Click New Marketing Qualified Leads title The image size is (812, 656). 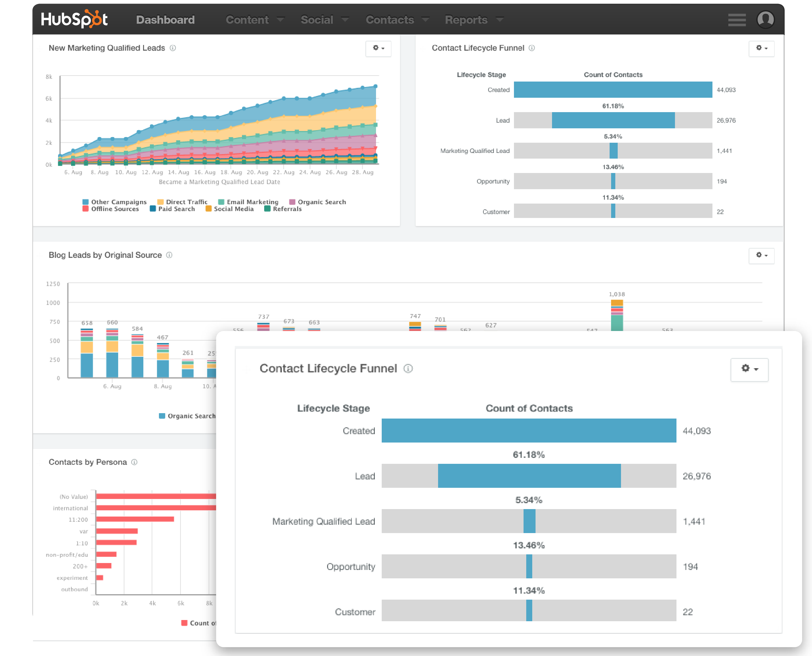pos(106,48)
